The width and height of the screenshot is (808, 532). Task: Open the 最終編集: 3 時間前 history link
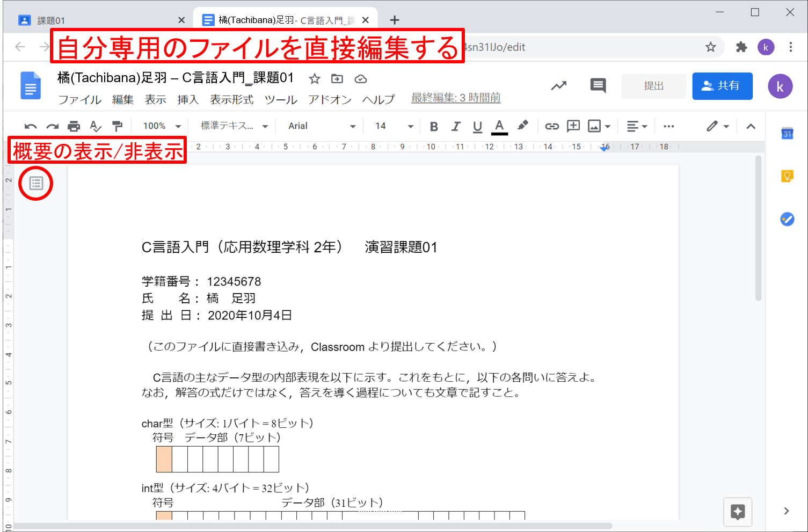(x=456, y=98)
